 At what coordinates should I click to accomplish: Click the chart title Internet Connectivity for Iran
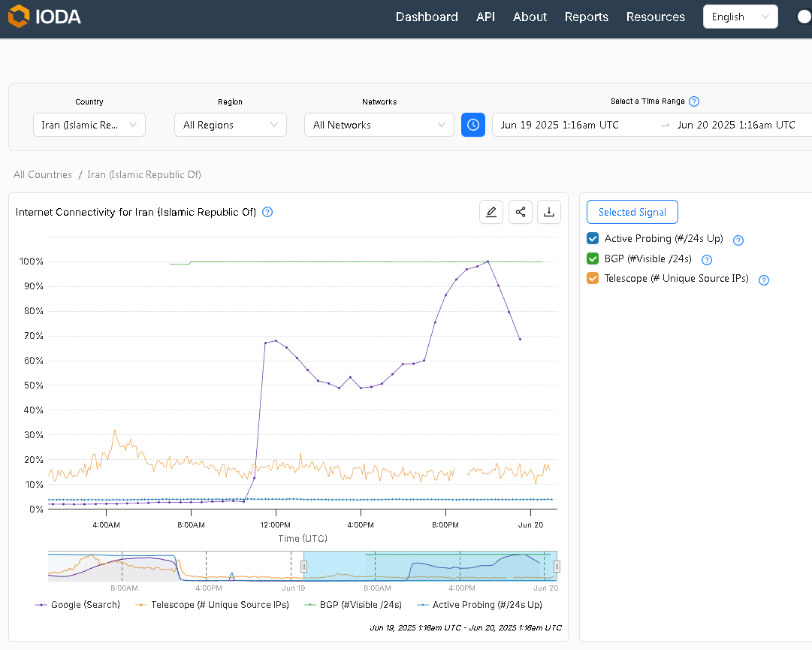tap(136, 212)
